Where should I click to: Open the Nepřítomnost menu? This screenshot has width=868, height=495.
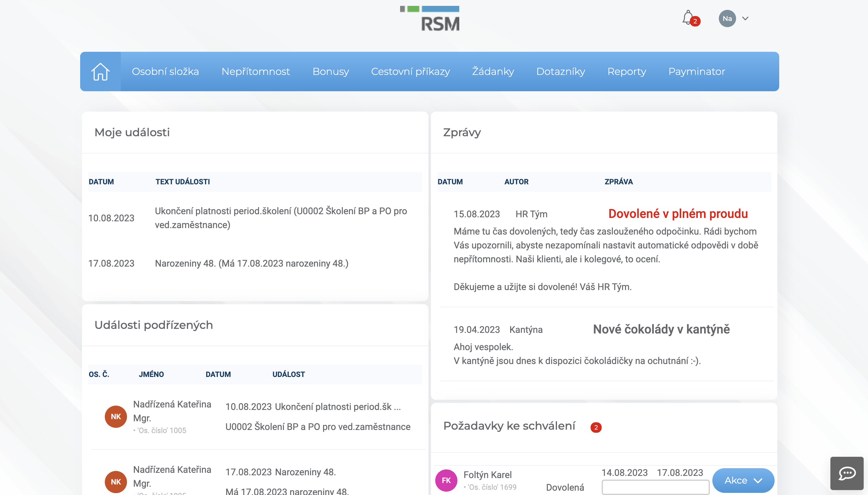pos(255,72)
